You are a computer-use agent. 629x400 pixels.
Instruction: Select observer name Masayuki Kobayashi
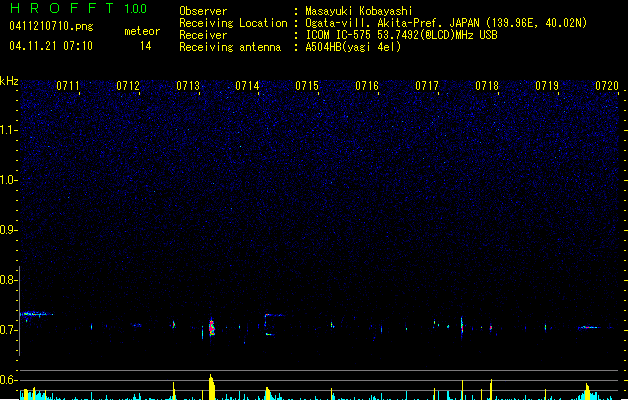(x=359, y=11)
